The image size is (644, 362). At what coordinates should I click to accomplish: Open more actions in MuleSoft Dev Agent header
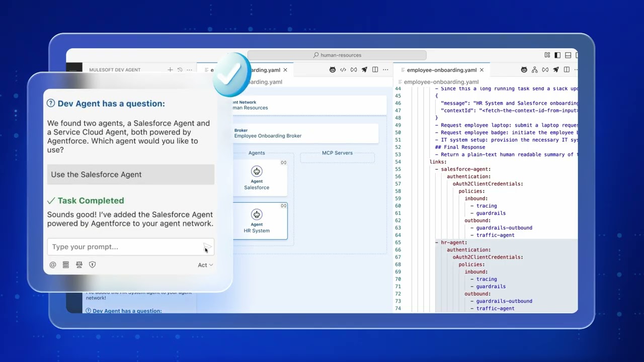[x=189, y=70]
